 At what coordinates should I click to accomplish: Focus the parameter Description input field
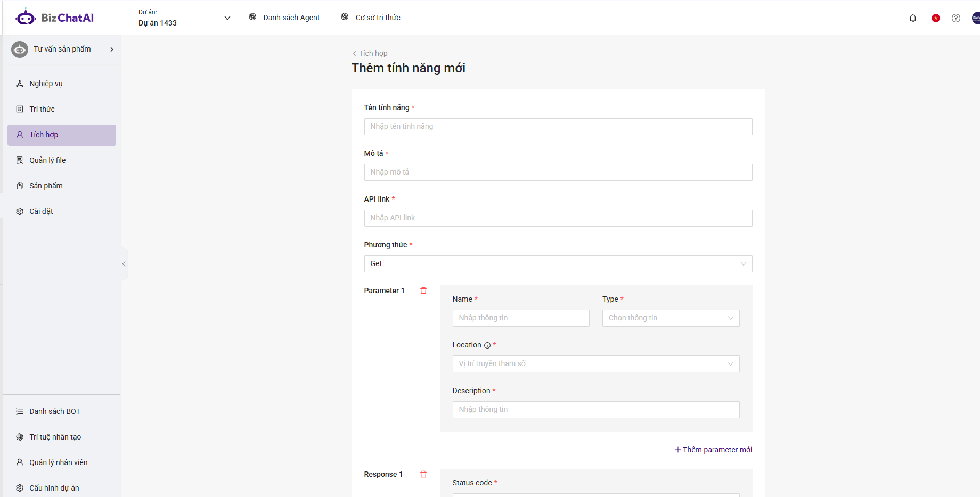596,410
